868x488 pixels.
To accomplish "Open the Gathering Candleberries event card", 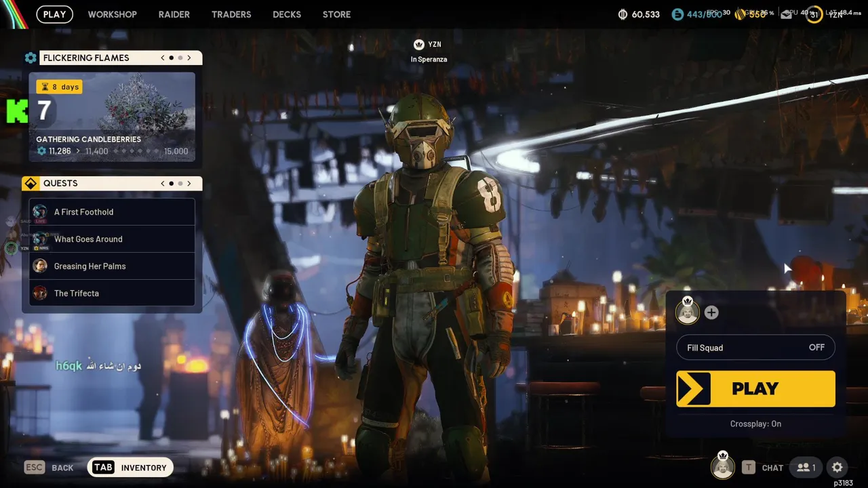I will click(112, 117).
